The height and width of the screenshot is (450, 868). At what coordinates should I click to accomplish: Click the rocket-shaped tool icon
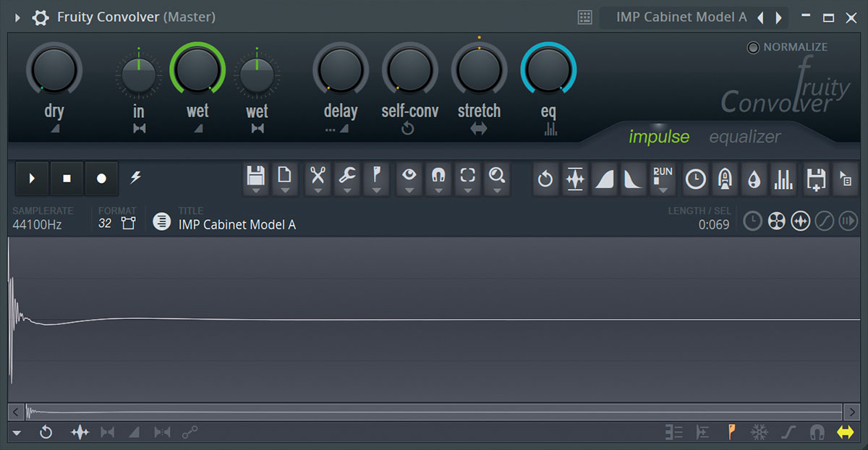coord(725,179)
